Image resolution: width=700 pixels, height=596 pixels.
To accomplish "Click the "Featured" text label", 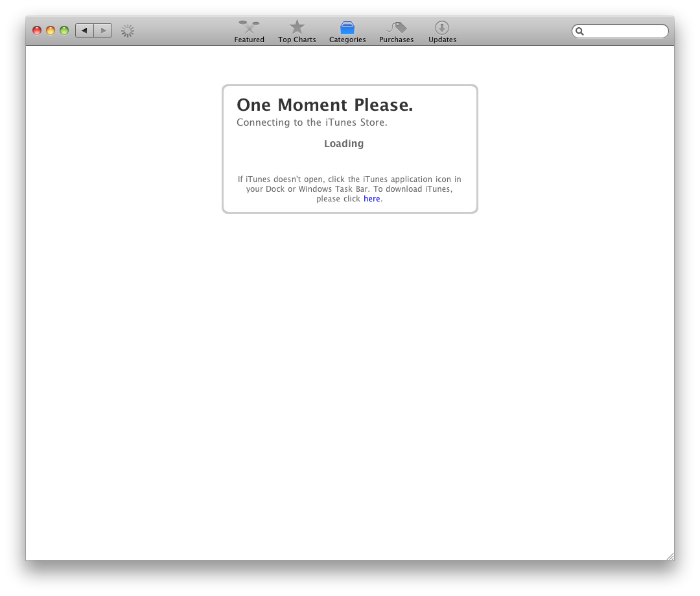I will (249, 40).
